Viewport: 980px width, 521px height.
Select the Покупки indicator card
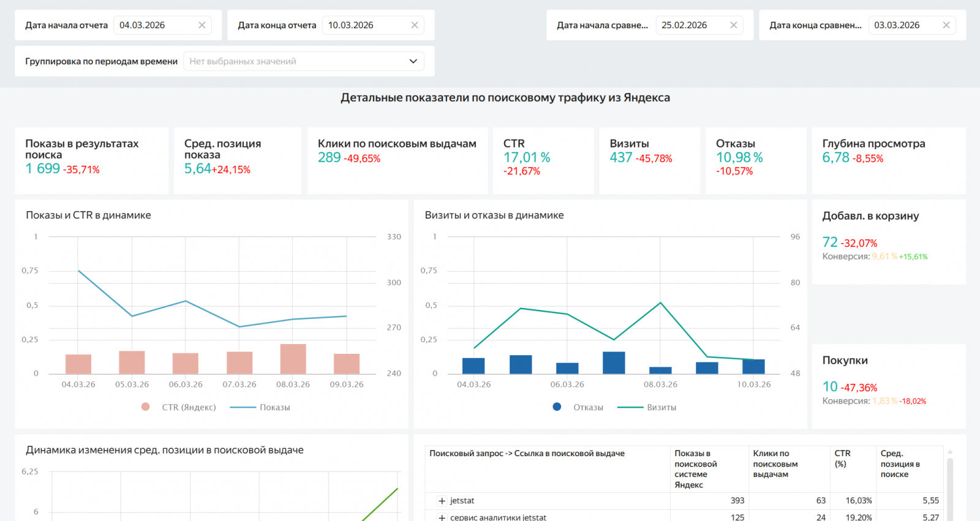888,386
